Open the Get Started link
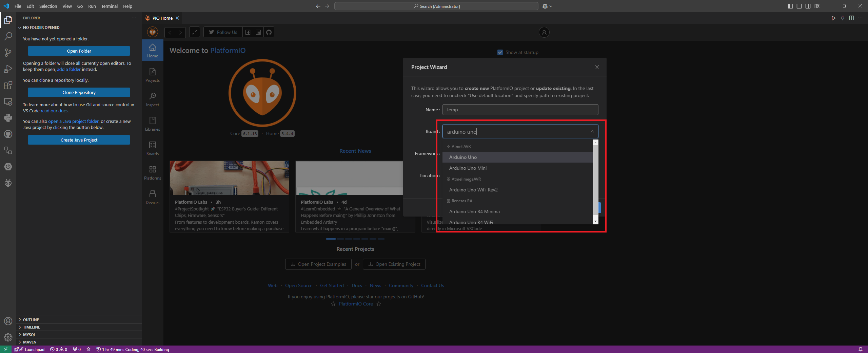This screenshot has width=868, height=353. coord(332,285)
